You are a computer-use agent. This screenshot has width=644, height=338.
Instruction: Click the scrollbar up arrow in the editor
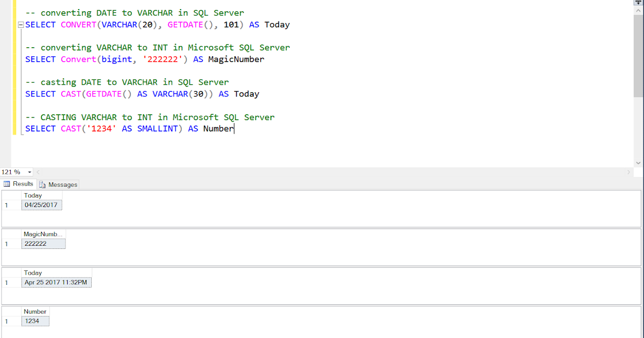tap(639, 10)
